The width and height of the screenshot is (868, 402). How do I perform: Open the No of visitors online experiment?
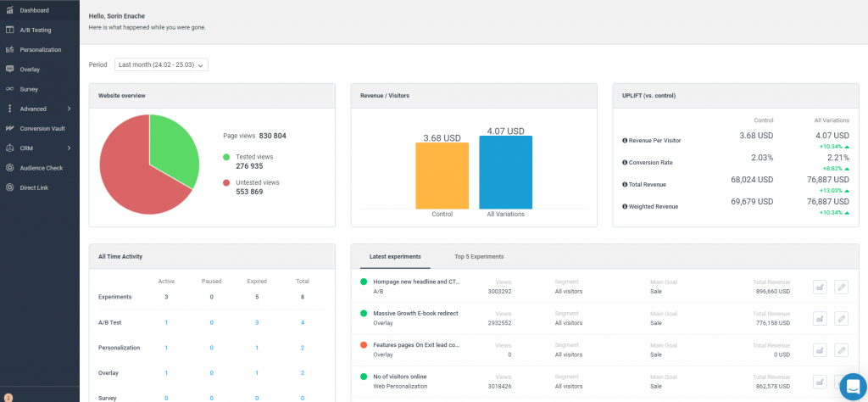tap(400, 377)
